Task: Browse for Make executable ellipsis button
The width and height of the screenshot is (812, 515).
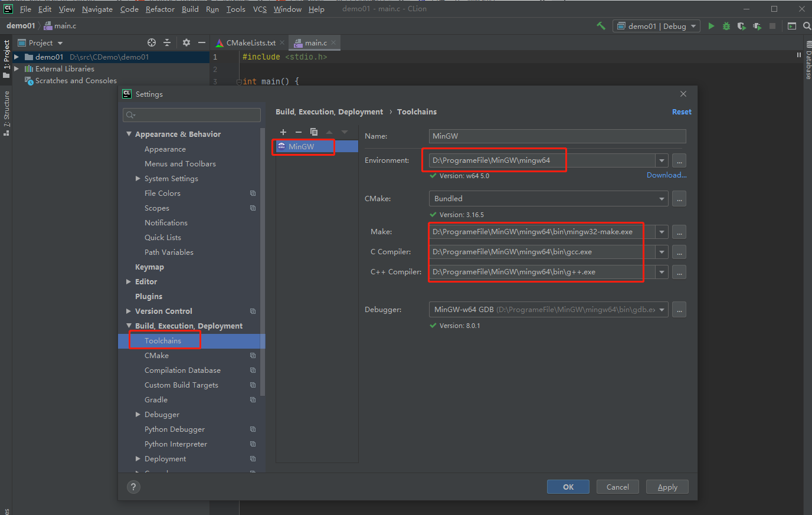Action: 679,232
